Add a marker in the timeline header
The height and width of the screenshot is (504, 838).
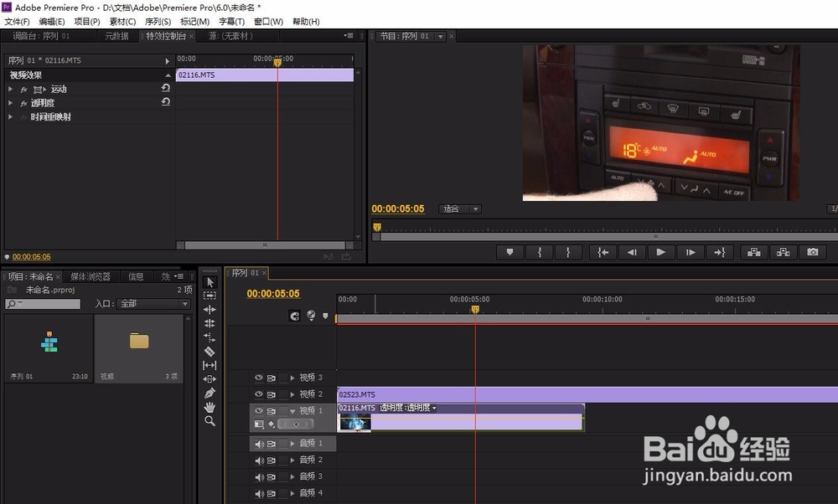[325, 316]
